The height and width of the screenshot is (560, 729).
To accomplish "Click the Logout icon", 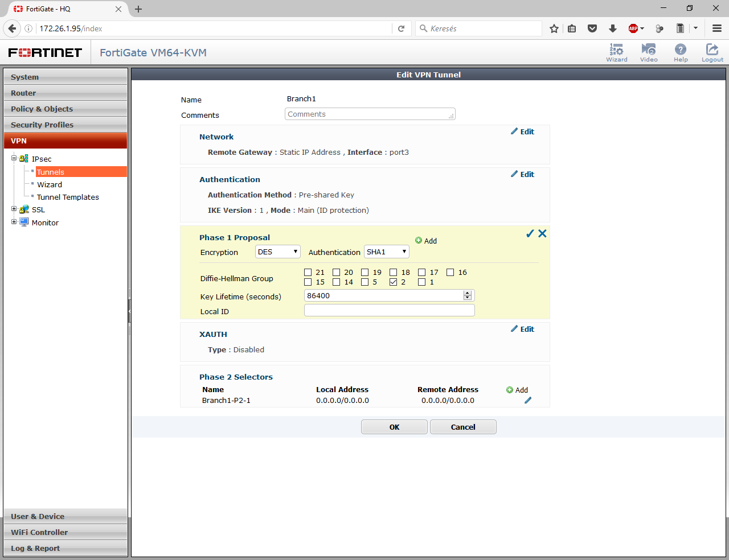I will pos(712,52).
